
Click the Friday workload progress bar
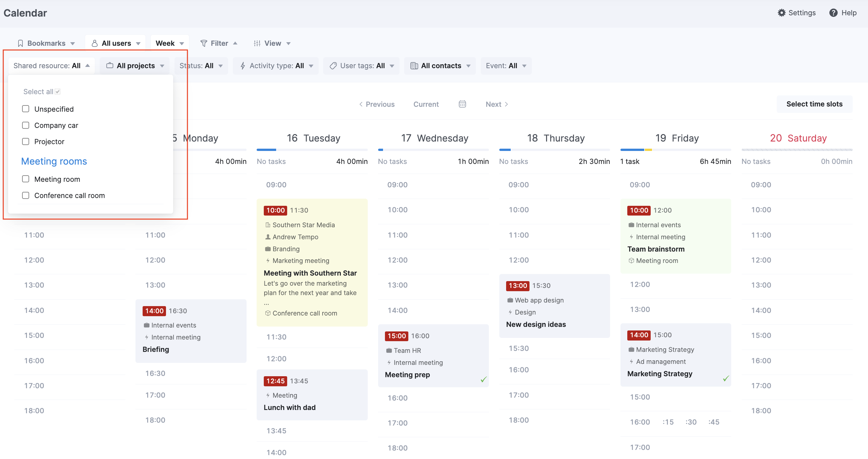click(x=675, y=150)
